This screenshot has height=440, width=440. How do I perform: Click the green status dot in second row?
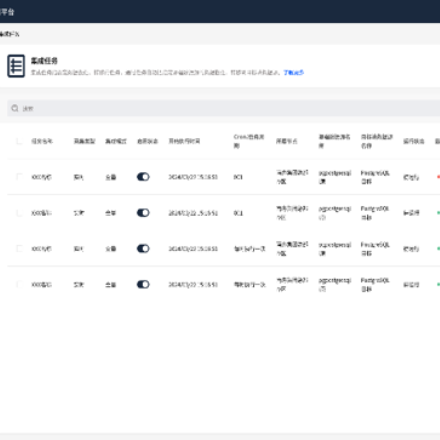(x=438, y=213)
